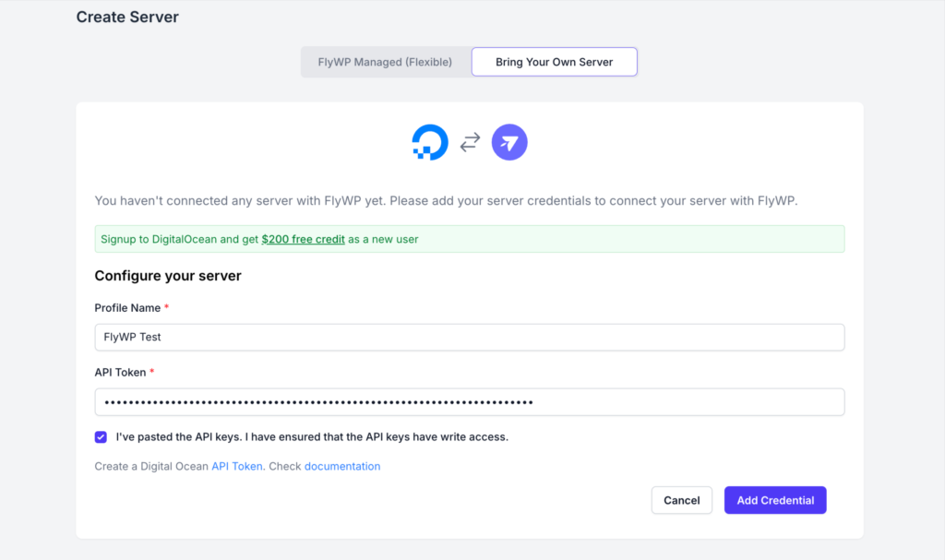The image size is (945, 560).
Task: Click the two-way arrows connection icon
Action: pyautogui.click(x=470, y=143)
